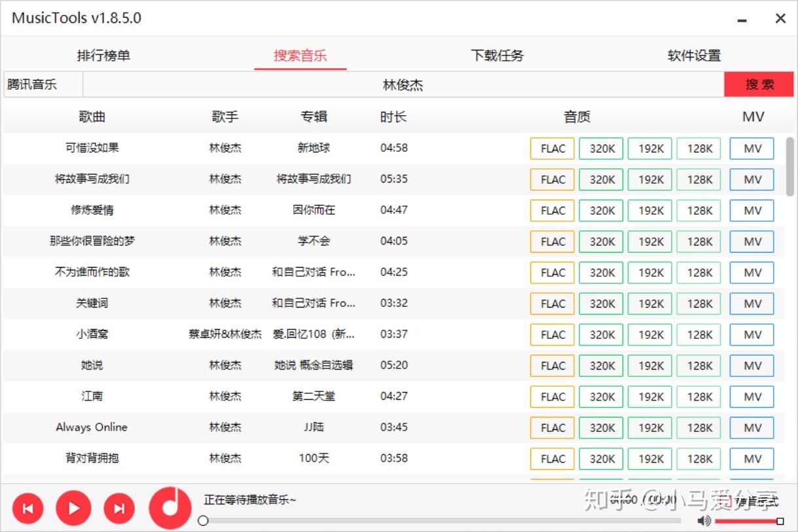798x532 pixels.
Task: Click the 歌曲 column header
Action: [92, 117]
